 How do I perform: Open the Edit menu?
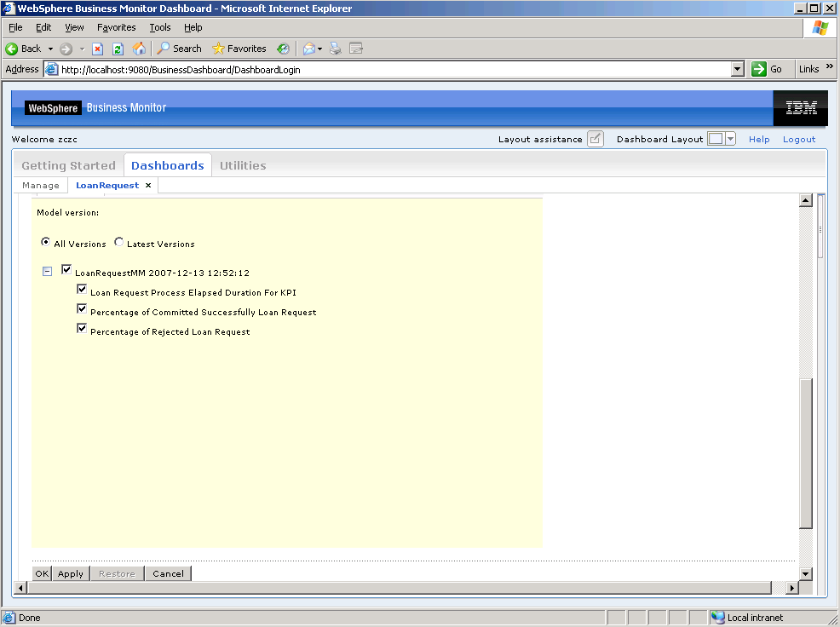pos(43,27)
